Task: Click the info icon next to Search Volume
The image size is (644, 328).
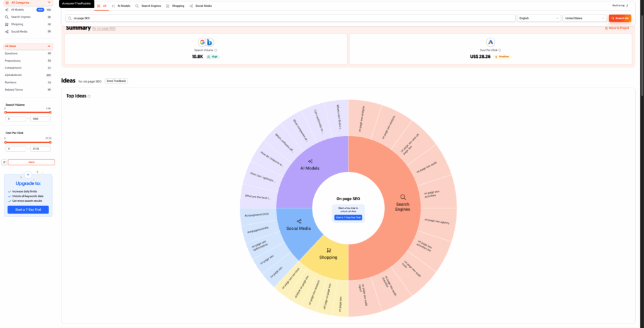Action: click(x=216, y=50)
